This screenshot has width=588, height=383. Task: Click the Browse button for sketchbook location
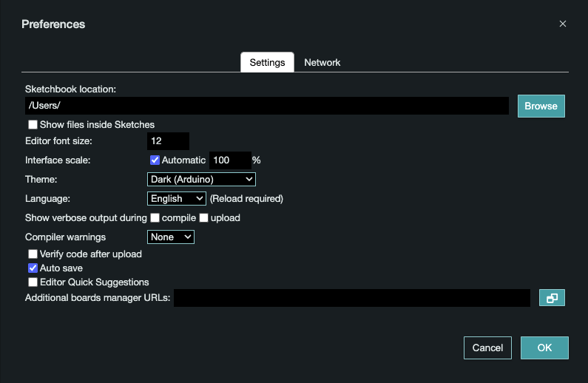click(x=541, y=106)
